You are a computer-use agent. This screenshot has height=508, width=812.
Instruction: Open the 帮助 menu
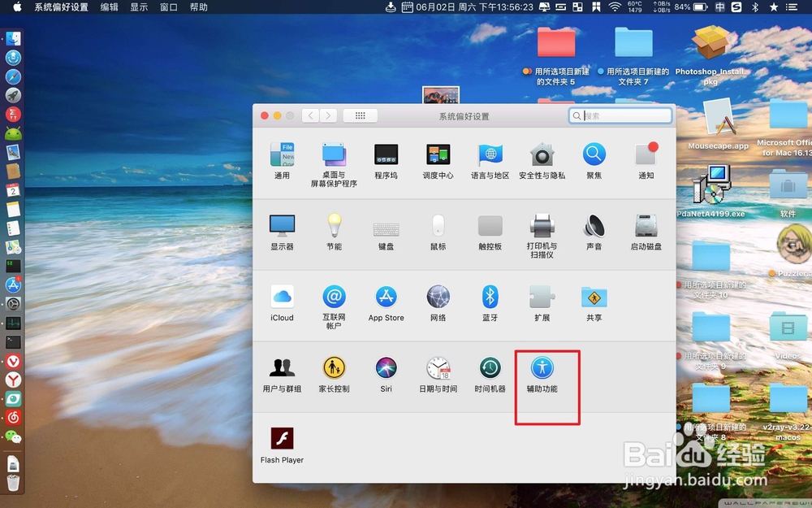(199, 7)
